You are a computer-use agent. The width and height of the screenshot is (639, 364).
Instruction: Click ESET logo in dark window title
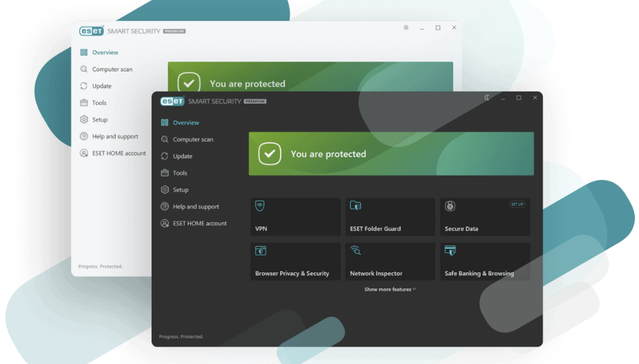click(172, 101)
